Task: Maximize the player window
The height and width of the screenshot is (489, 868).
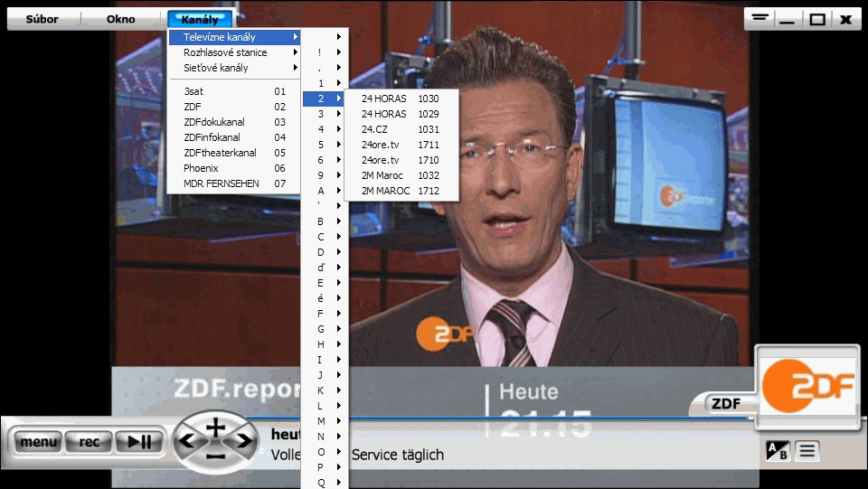Action: (x=817, y=19)
